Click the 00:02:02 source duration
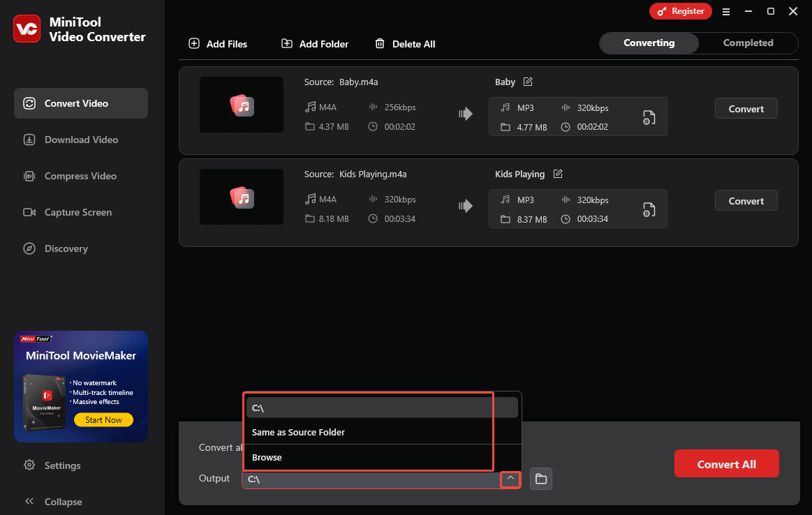Screen dimensions: 812x515 click(400, 127)
